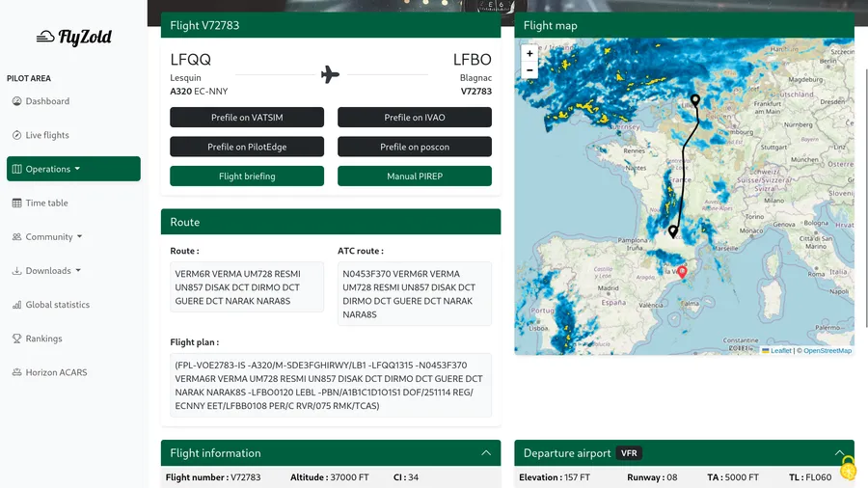The image size is (868, 488).
Task: Click the Dashboard gauge icon
Action: (17, 101)
